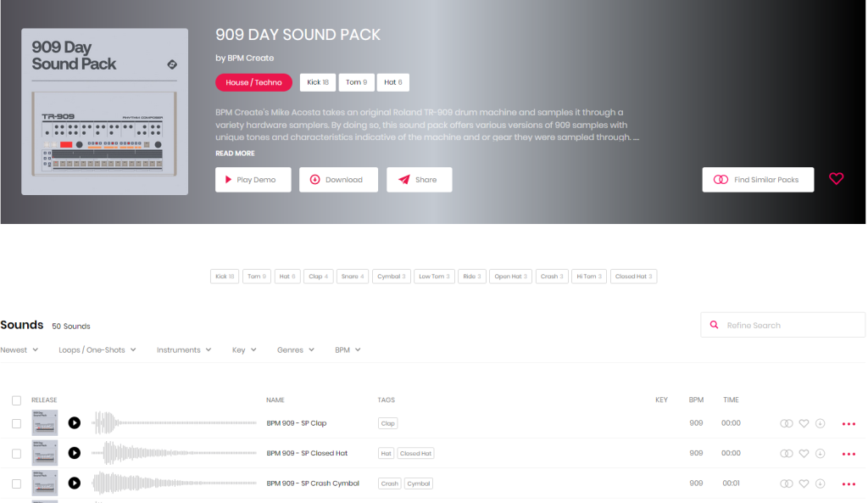
Task: Play the SP Closed Hat sample
Action: (75, 453)
